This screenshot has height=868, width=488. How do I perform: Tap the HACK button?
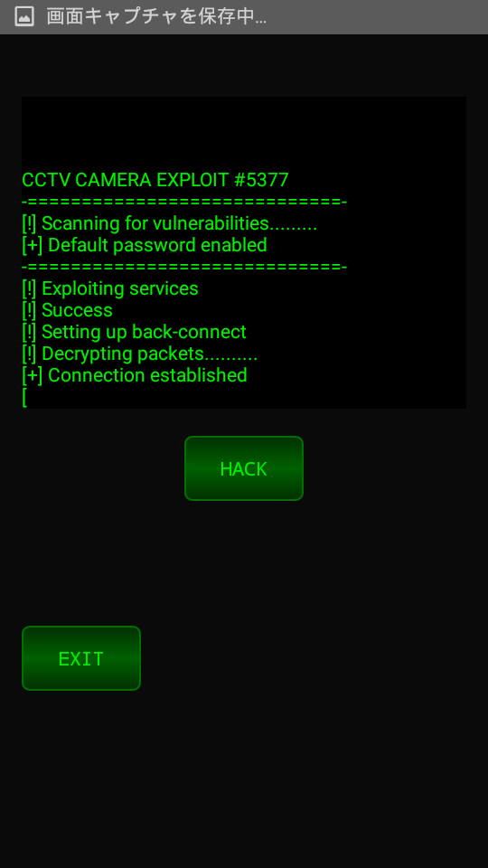tap(244, 468)
